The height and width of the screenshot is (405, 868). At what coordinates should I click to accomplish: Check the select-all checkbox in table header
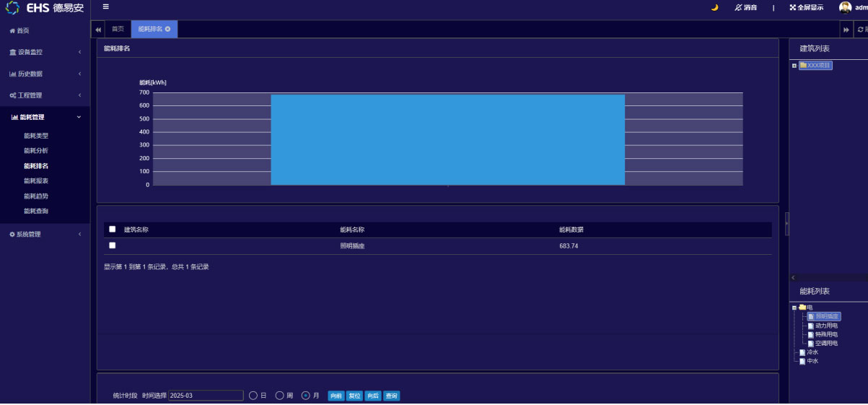click(112, 230)
